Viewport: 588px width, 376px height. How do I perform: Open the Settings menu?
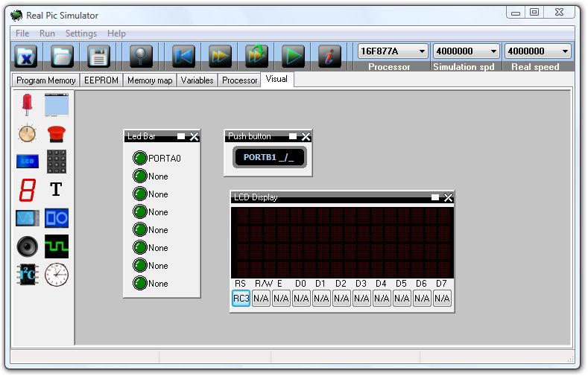click(x=81, y=34)
